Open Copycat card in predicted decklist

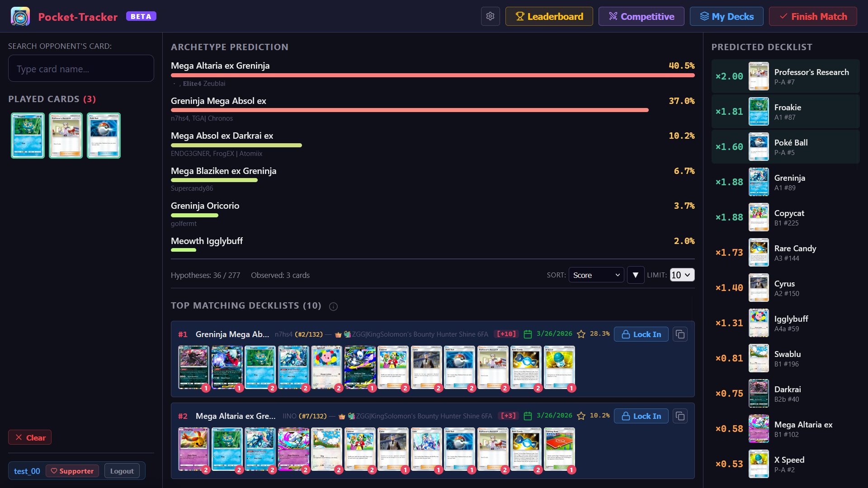[x=786, y=217]
